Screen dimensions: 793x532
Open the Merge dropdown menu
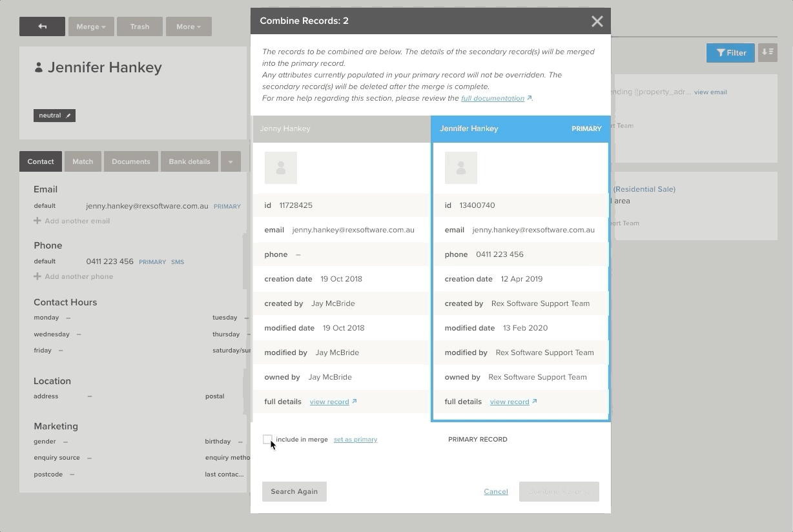[91, 26]
